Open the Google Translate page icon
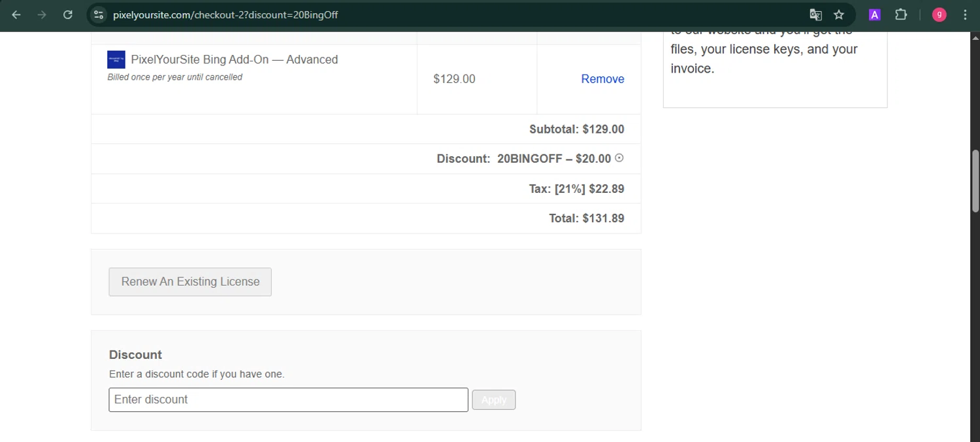This screenshot has height=442, width=980. (815, 14)
